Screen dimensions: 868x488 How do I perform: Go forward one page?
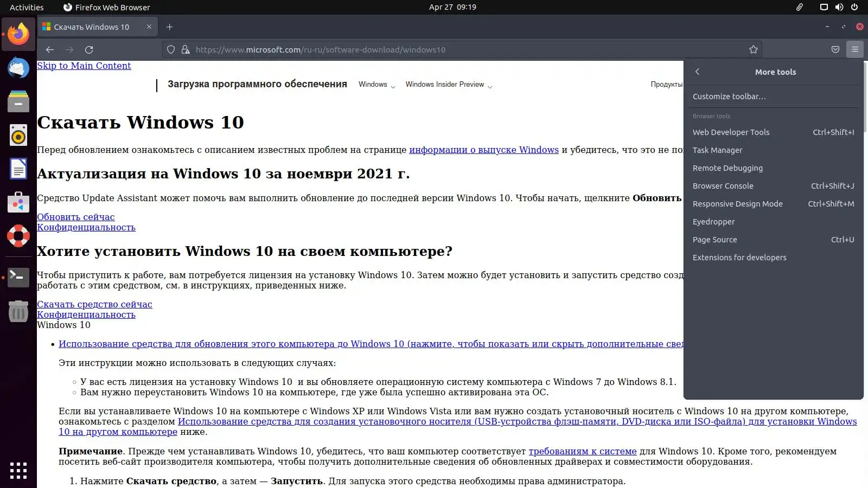coord(69,49)
